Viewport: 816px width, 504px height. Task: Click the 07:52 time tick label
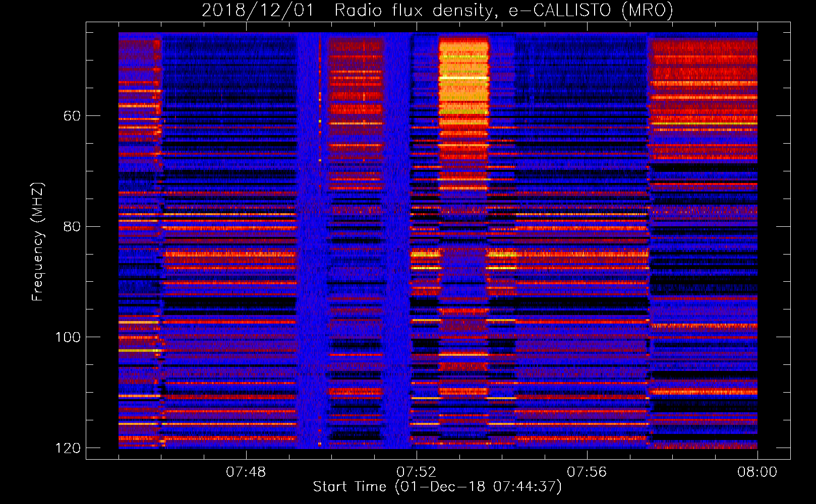point(416,472)
